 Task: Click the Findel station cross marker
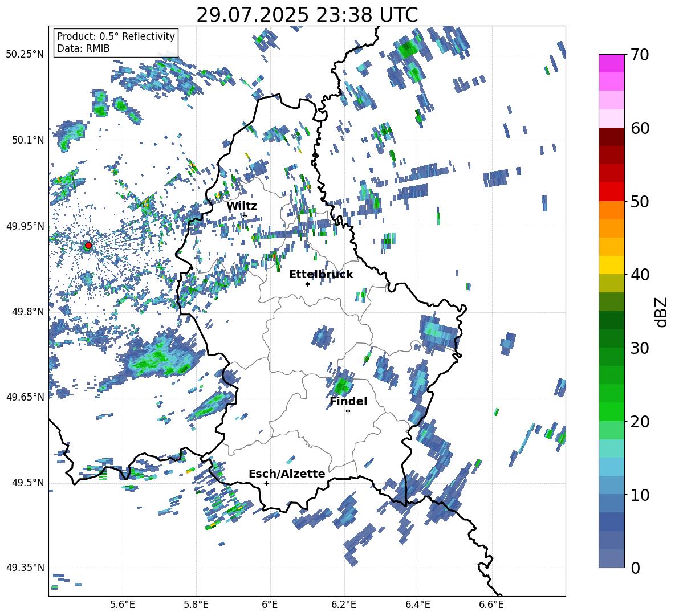point(348,411)
